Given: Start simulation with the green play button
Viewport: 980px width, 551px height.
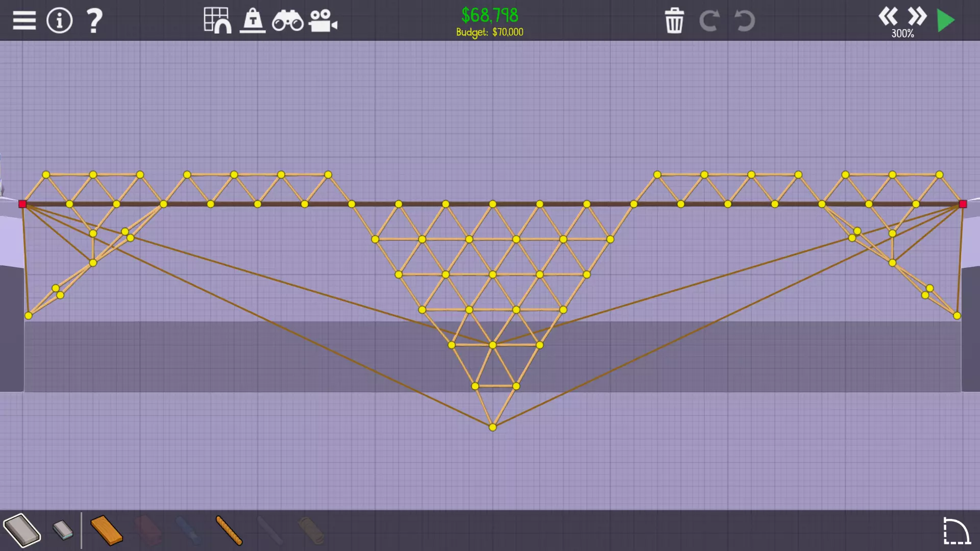Looking at the screenshot, I should pos(946,21).
